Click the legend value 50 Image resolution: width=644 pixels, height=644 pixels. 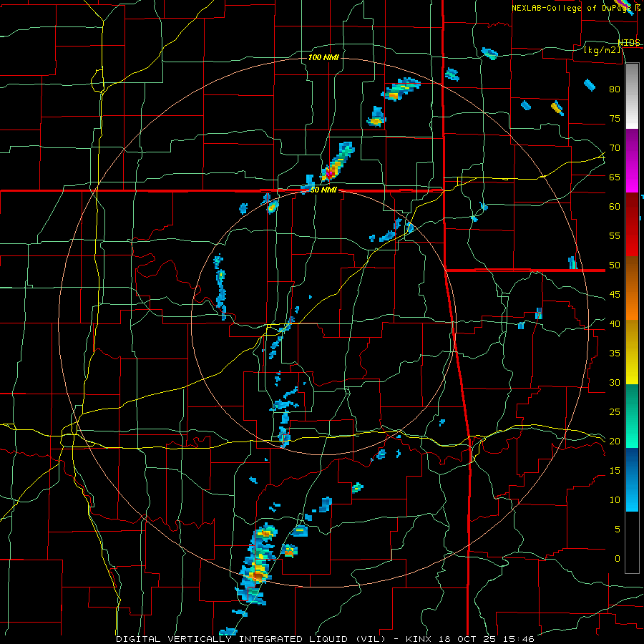tap(615, 265)
